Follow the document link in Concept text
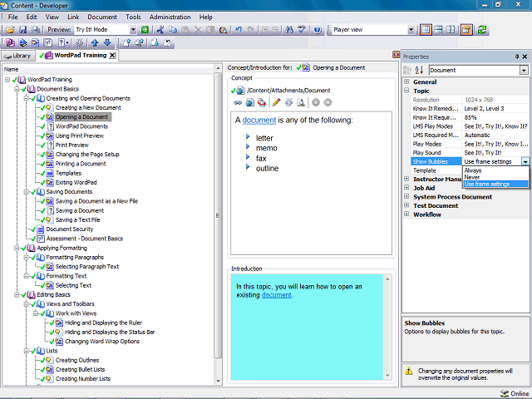Screen dimensions: 532x399 coord(259,120)
